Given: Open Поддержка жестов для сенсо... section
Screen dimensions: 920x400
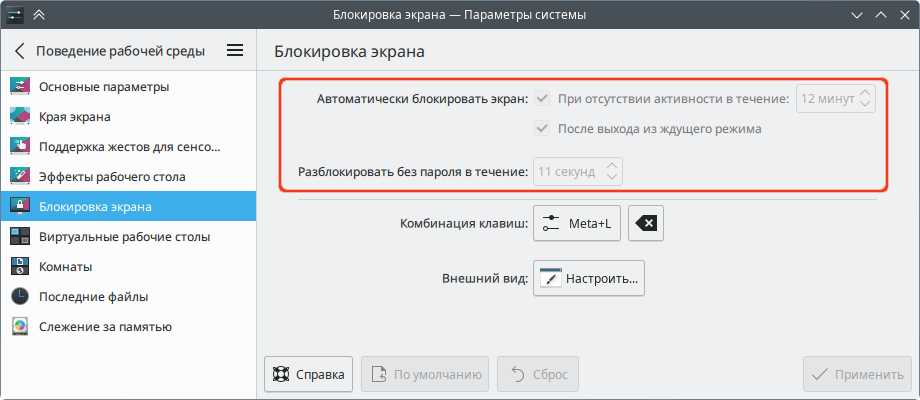Looking at the screenshot, I should tap(128, 147).
